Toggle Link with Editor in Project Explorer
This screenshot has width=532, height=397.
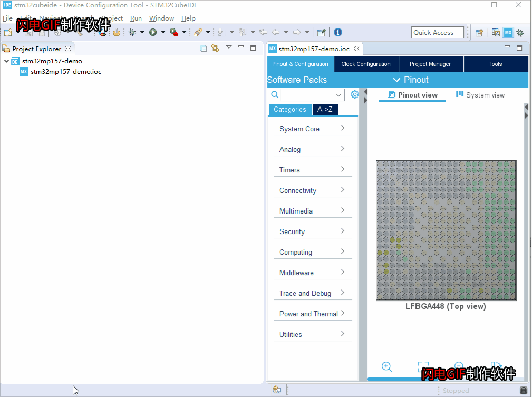coord(215,48)
